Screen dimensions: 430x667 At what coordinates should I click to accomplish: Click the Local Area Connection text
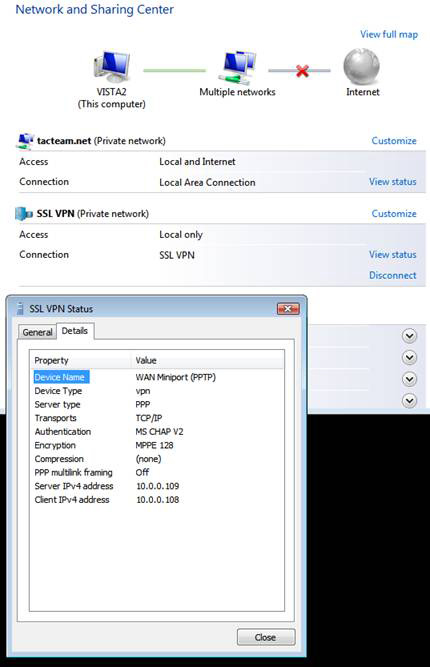coord(208,182)
